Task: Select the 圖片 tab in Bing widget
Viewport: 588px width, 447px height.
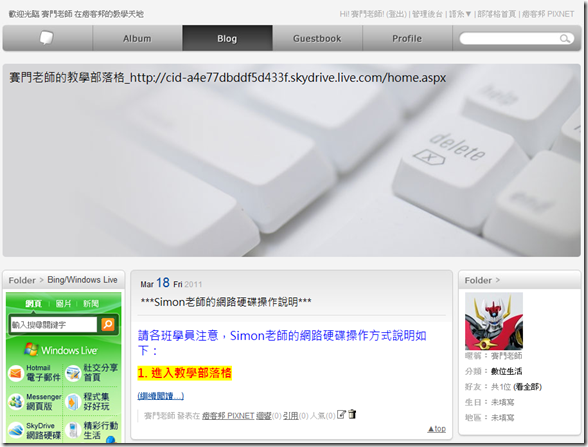Action: coord(63,303)
